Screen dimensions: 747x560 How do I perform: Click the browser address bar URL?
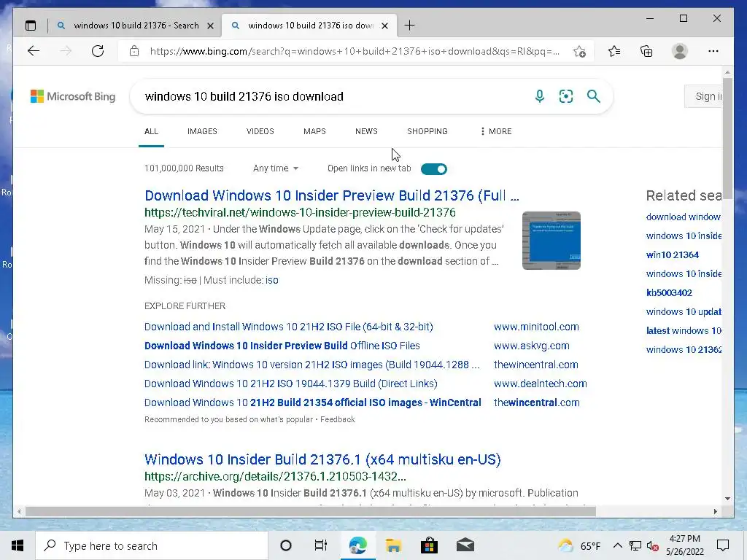[355, 52]
